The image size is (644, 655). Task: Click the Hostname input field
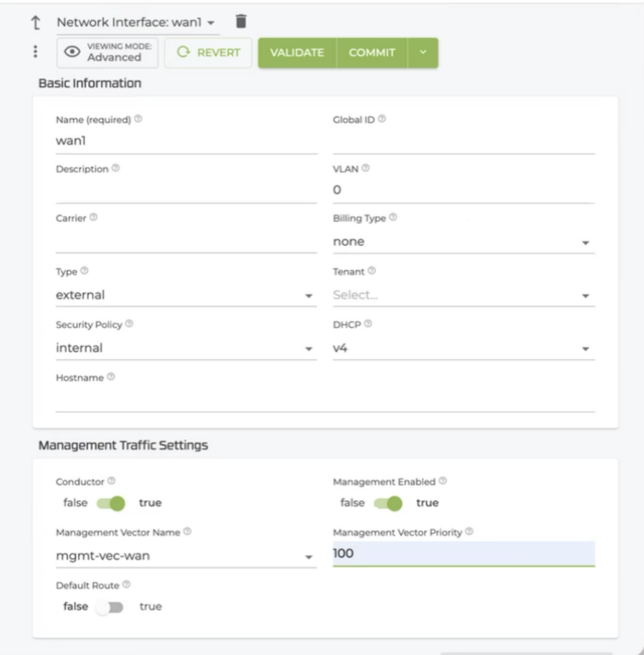coord(325,400)
